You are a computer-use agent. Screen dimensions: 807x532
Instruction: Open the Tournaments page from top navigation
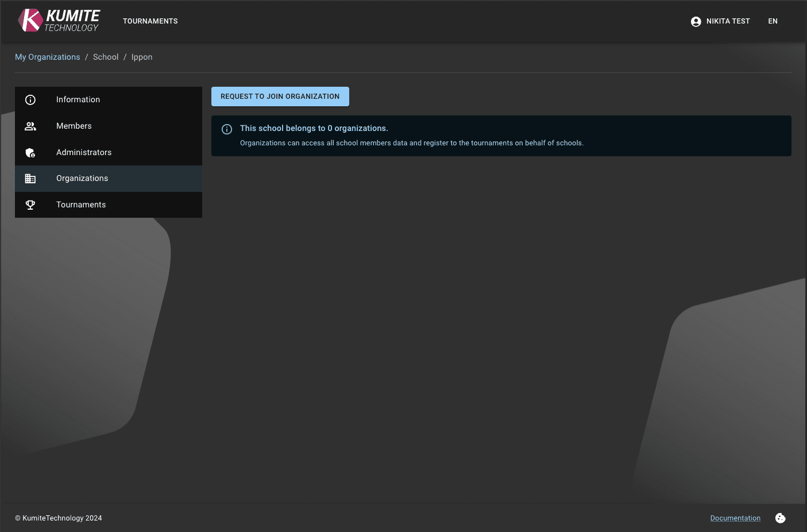coord(150,21)
